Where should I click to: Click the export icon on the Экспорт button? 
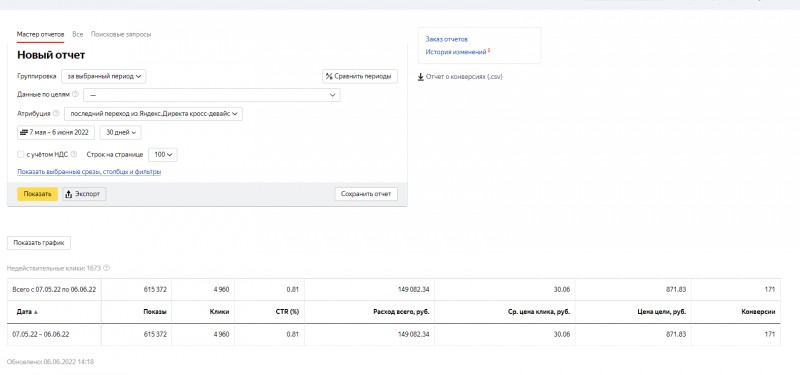[69, 194]
